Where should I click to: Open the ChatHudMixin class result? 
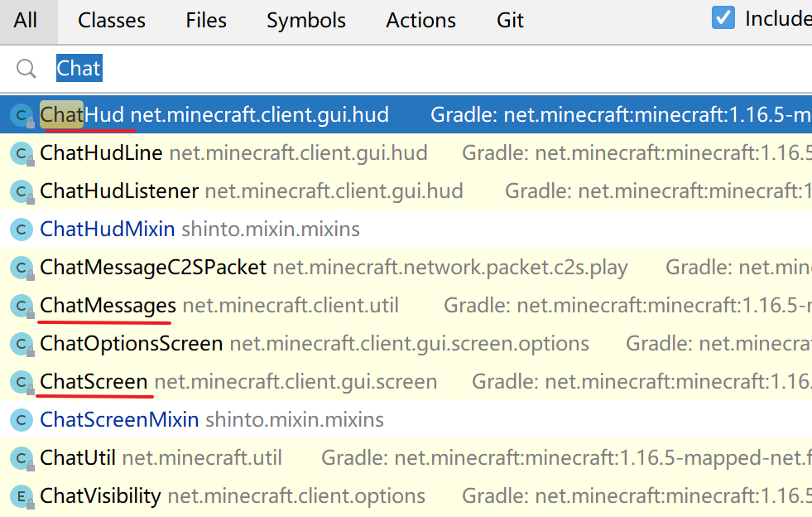click(406, 230)
